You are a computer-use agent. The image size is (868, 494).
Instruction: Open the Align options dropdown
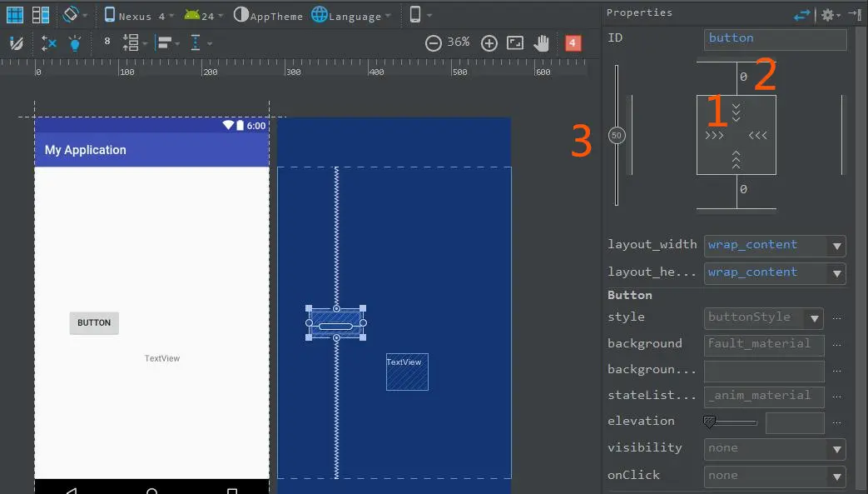[168, 42]
